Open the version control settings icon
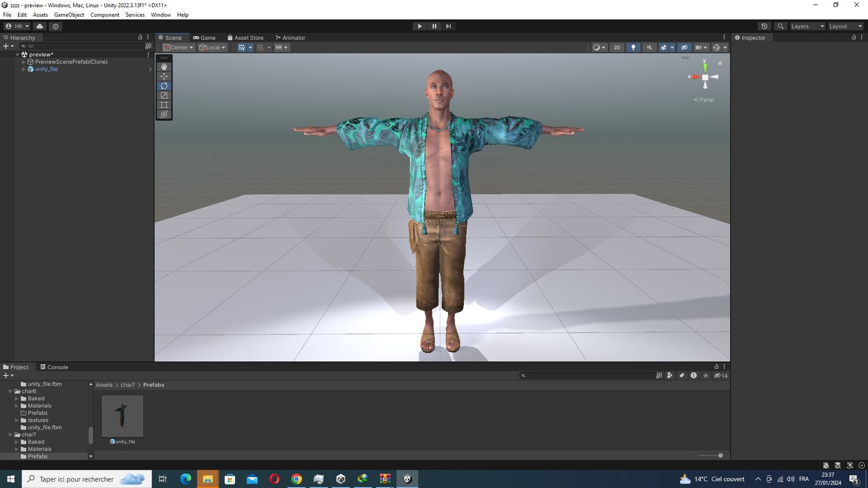868x488 pixels. 55,26
